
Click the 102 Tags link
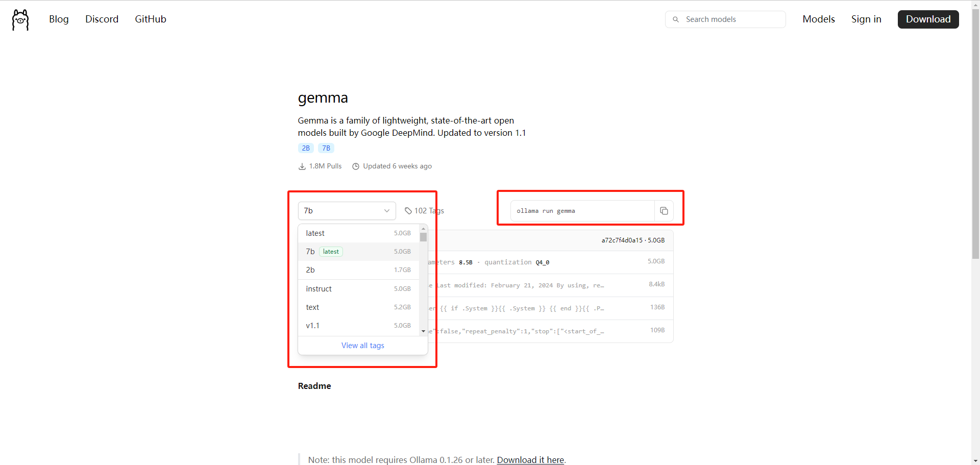(424, 211)
